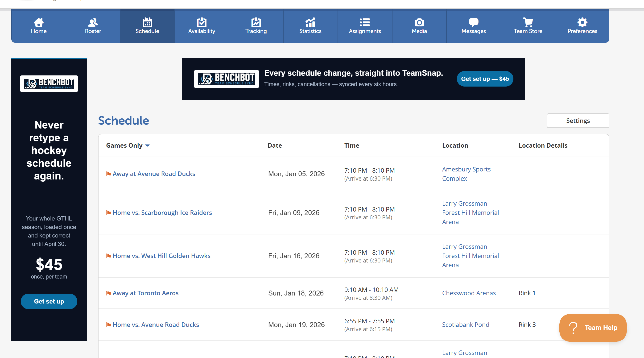Click the Schedule page heading
The width and height of the screenshot is (644, 358).
(124, 121)
